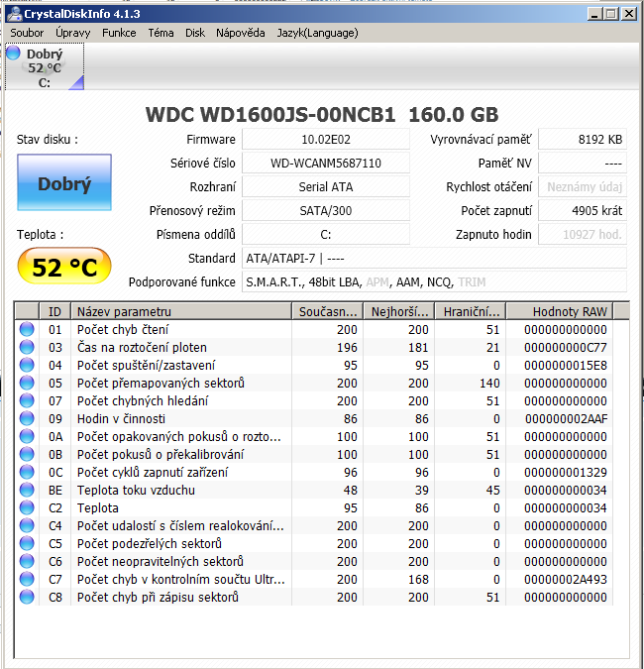Click the Nejhorší... column header

[399, 311]
